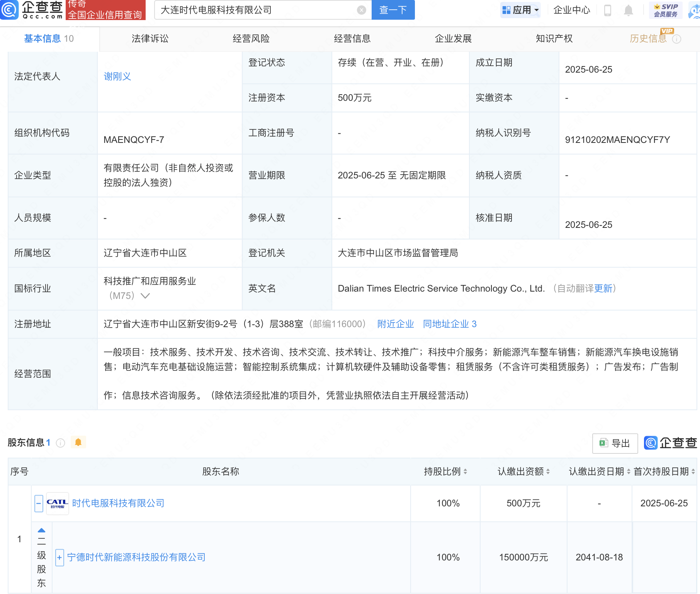Click the 导出 export button
Viewport: 700px width, 594px height.
click(615, 443)
